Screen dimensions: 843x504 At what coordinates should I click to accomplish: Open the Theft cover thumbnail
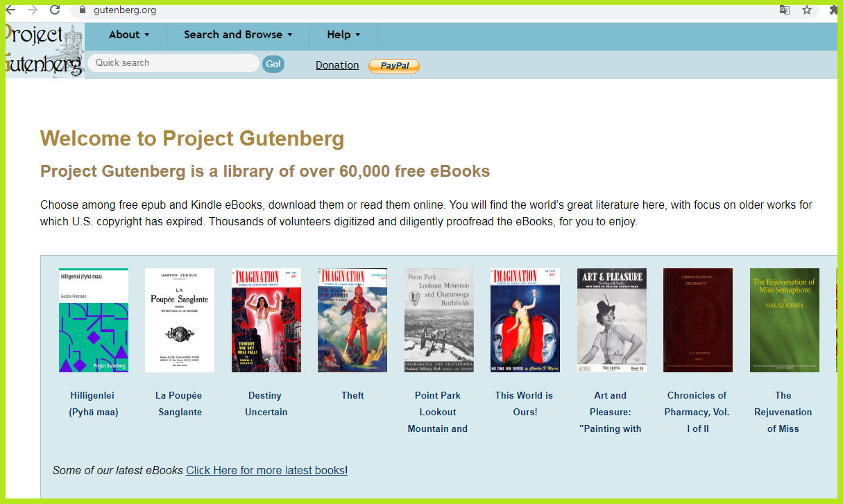click(352, 320)
